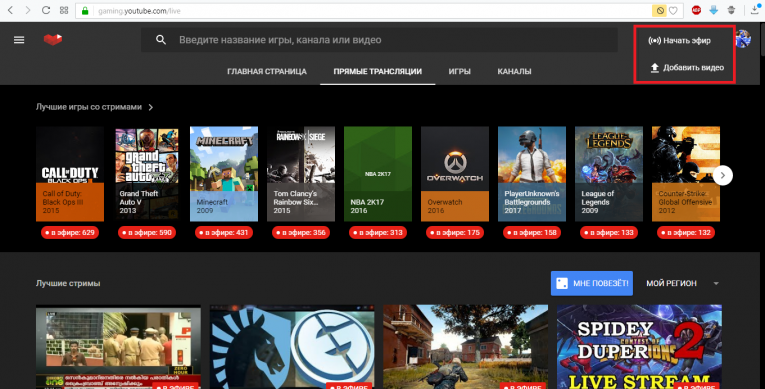The width and height of the screenshot is (765, 389).
Task: Open the Minecraft game card
Action: coord(224,174)
